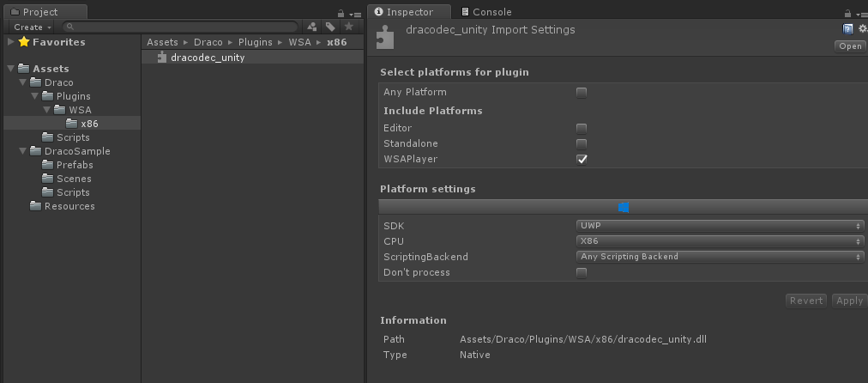
Task: Select the dracodec_unity file row
Action: pyautogui.click(x=252, y=57)
